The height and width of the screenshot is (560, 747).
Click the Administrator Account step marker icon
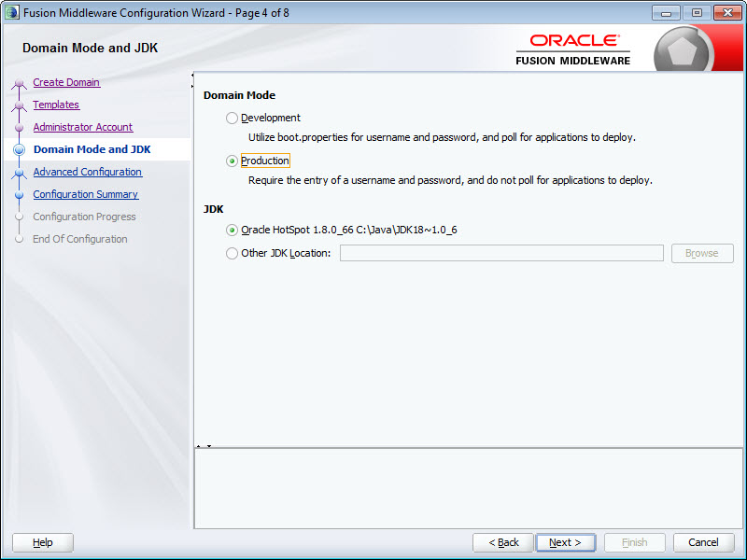click(x=19, y=128)
